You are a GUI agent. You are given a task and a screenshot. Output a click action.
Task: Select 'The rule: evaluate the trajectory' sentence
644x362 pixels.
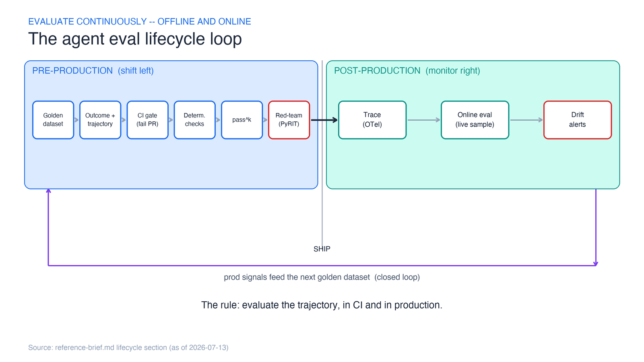(322, 305)
